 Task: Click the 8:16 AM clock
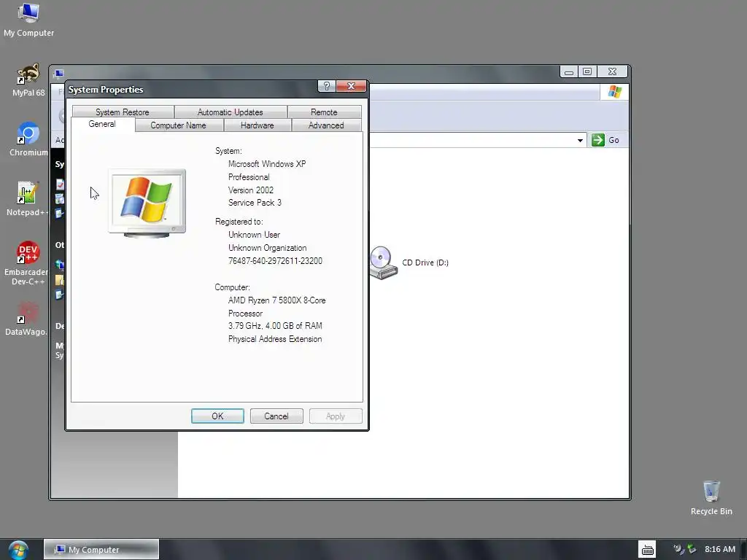(720, 549)
